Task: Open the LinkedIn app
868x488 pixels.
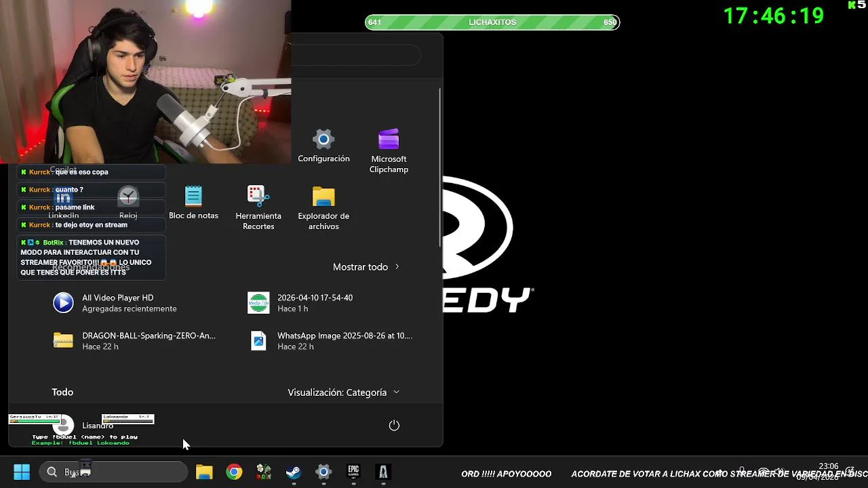Action: 63,203
